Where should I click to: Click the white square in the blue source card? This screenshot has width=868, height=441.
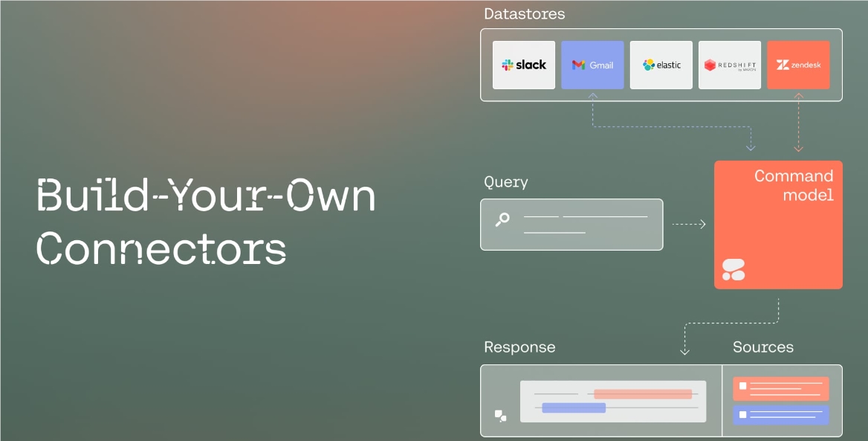click(743, 414)
